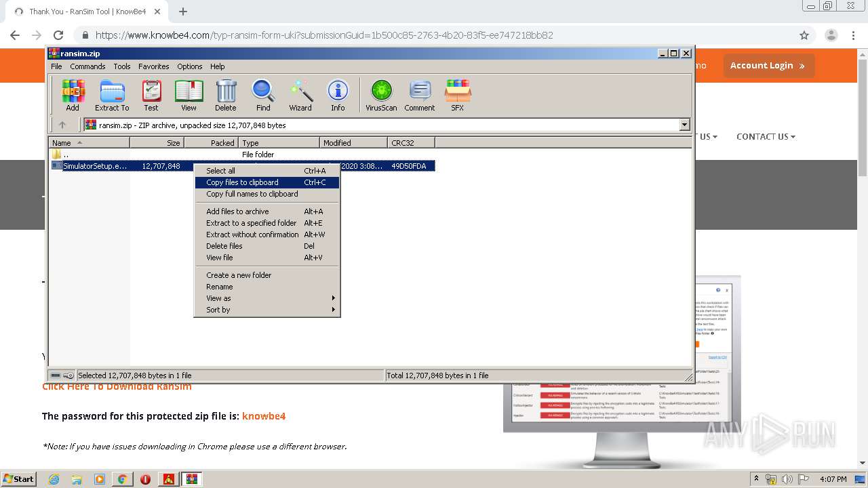Open the Commands menu

click(87, 66)
